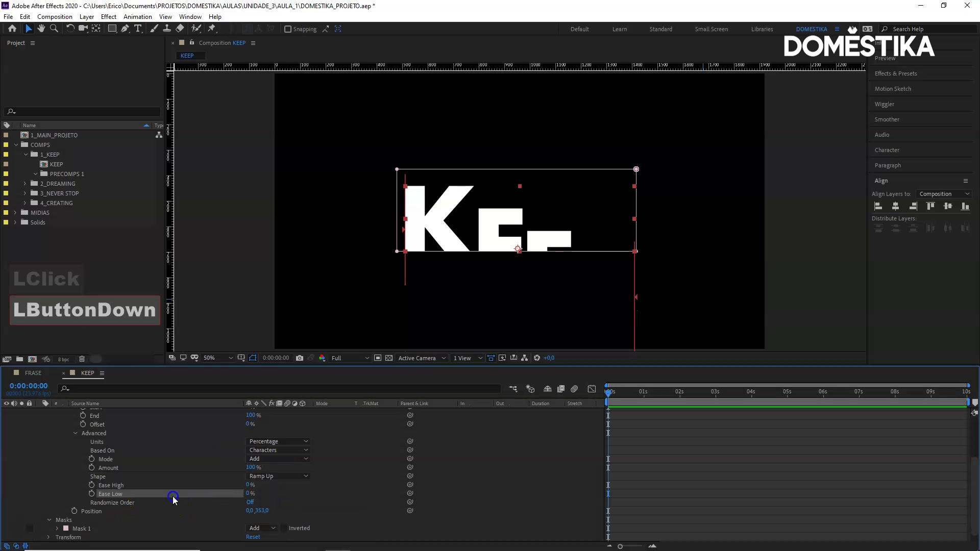Open Shape Ramp Up dropdown

click(278, 477)
